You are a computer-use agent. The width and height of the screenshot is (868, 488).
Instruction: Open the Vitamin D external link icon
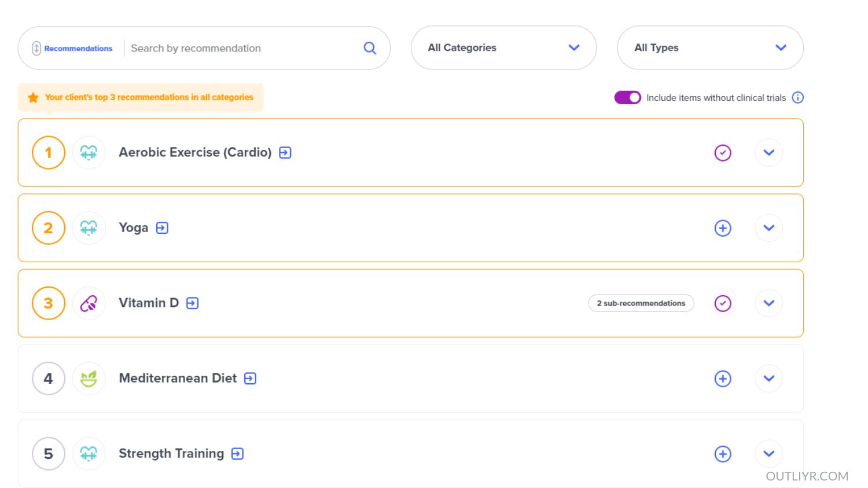coord(192,303)
